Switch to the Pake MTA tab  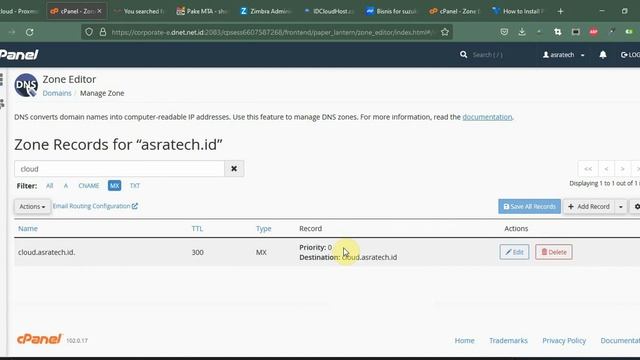[x=202, y=11]
